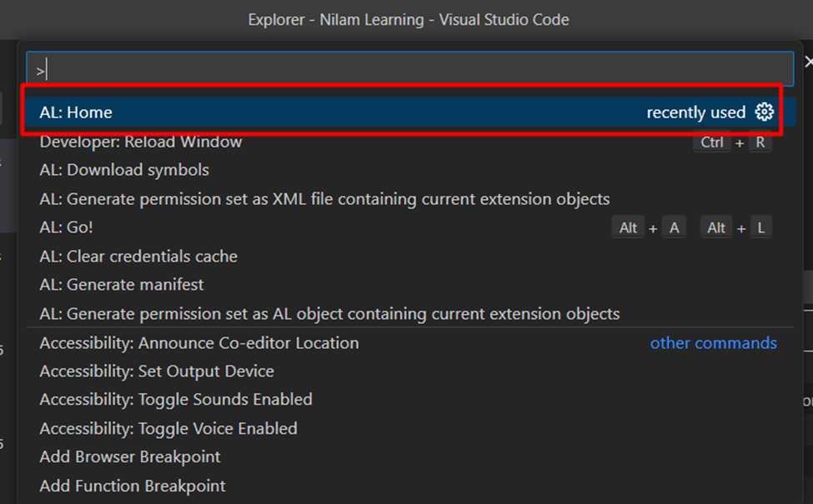
Task: Choose Accessibility: Toggle Sounds Enabled
Action: 410,400
